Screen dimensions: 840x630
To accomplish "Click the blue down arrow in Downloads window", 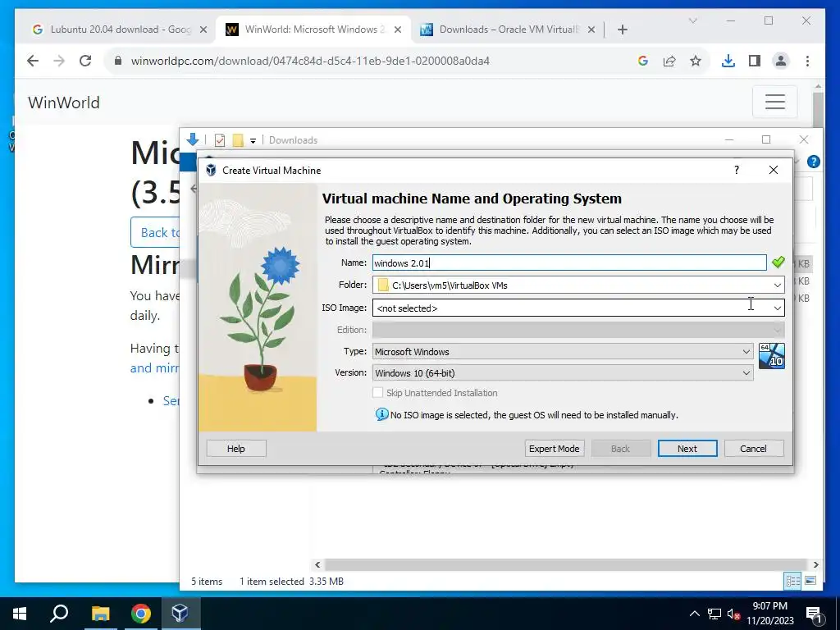I will (193, 139).
